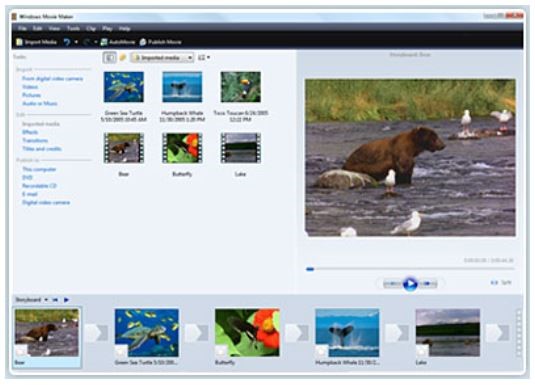Click the effects star cell on Bear clip
The image size is (535, 385).
[x=21, y=351]
